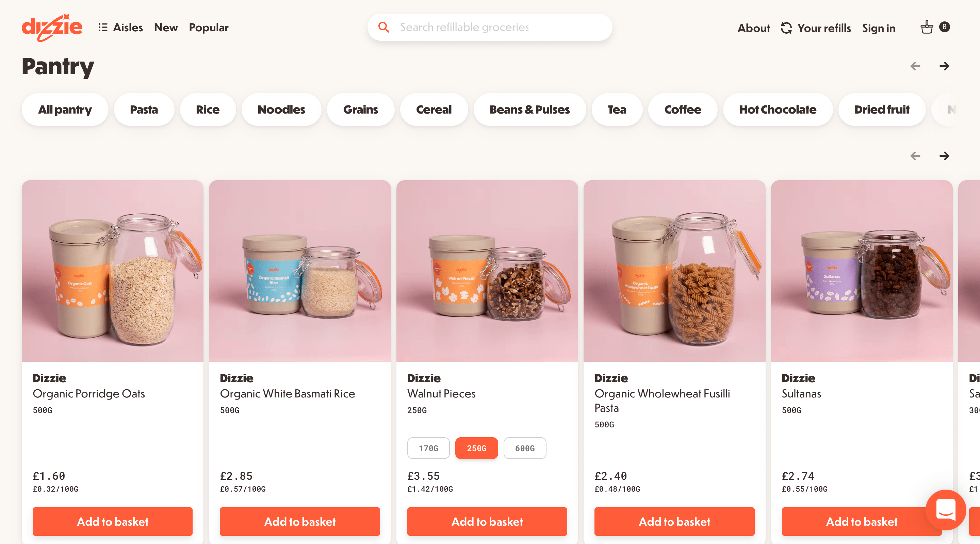
Task: Click Add to basket for Organic Porridge Oats
Action: pos(113,521)
